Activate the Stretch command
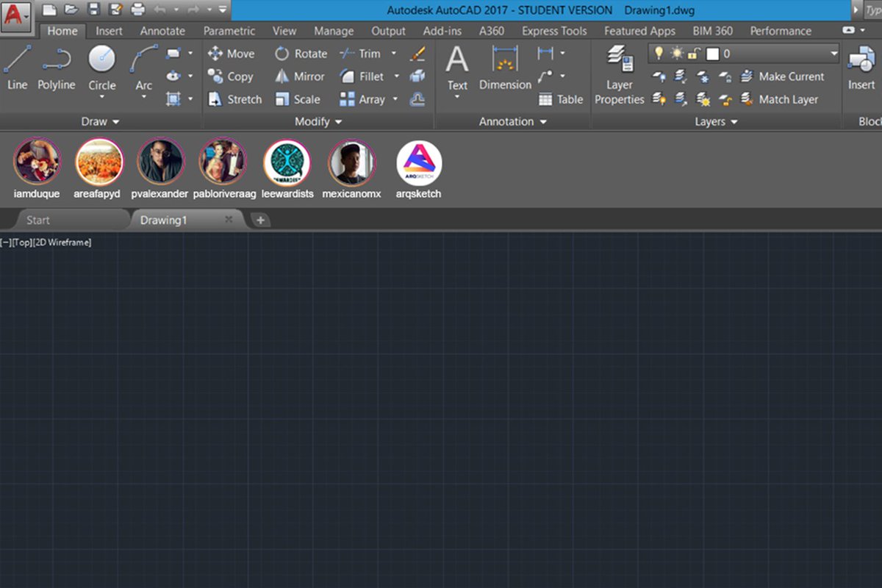The width and height of the screenshot is (882, 588). coord(234,99)
